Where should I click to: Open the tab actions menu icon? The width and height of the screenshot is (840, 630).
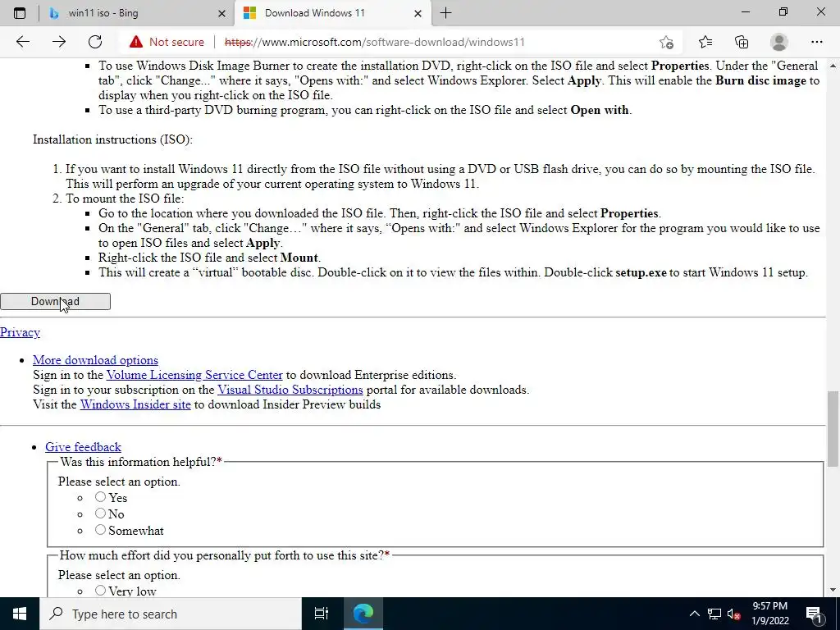pyautogui.click(x=20, y=13)
